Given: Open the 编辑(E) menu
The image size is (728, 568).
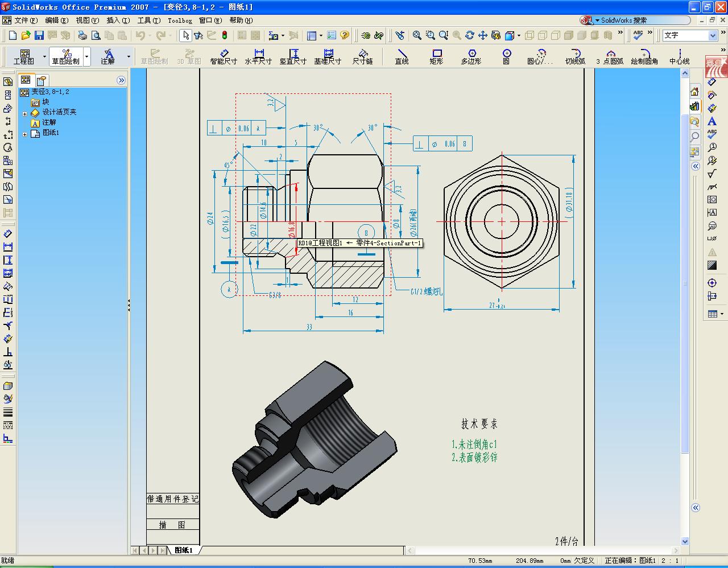Looking at the screenshot, I should [x=56, y=20].
